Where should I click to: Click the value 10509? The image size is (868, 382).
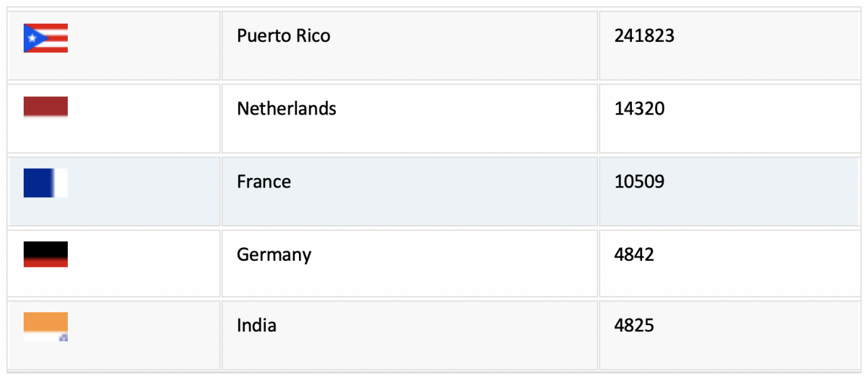(x=639, y=182)
